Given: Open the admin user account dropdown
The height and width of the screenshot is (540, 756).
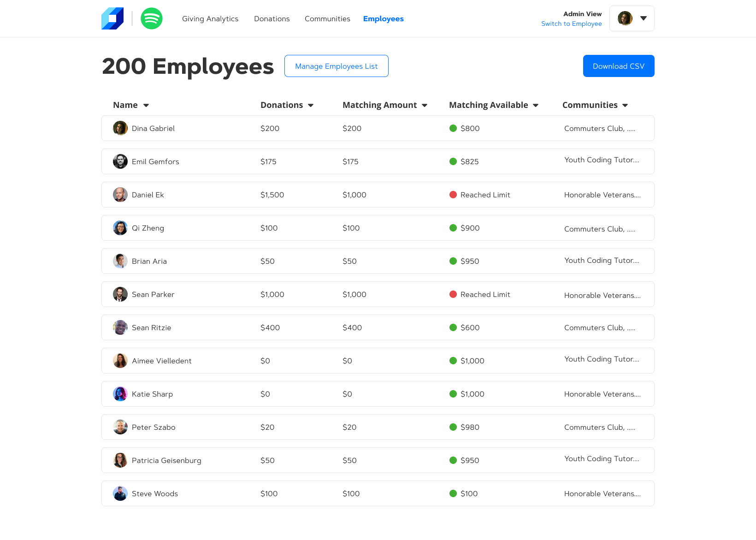Looking at the screenshot, I should tap(632, 18).
